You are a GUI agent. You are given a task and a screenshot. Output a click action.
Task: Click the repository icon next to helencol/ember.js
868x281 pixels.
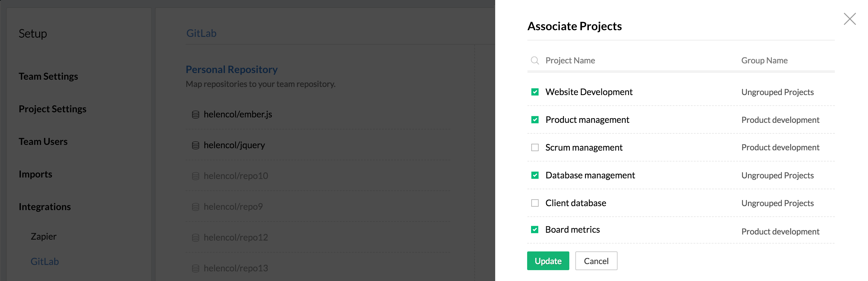(195, 115)
